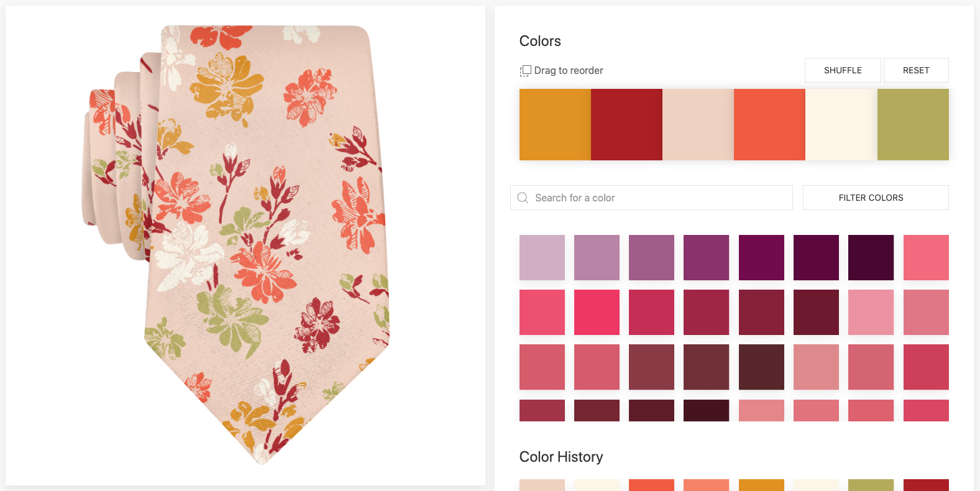This screenshot has height=491, width=980.
Task: Click the floral tie preview image
Action: (245, 245)
